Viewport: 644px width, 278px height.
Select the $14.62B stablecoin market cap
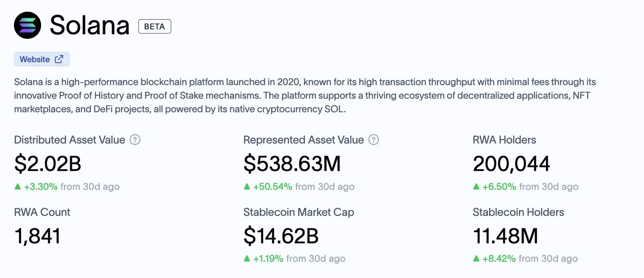pyautogui.click(x=281, y=236)
